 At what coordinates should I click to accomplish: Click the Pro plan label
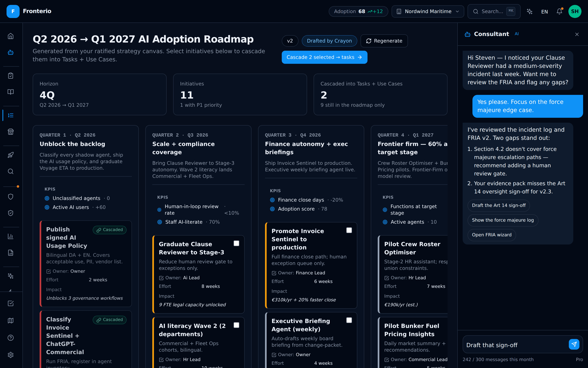tap(579, 359)
